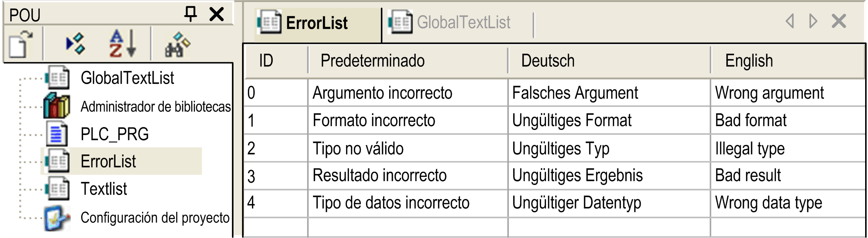Click the sort A-Z toolbar icon
This screenshot has width=868, height=238.
(x=122, y=43)
